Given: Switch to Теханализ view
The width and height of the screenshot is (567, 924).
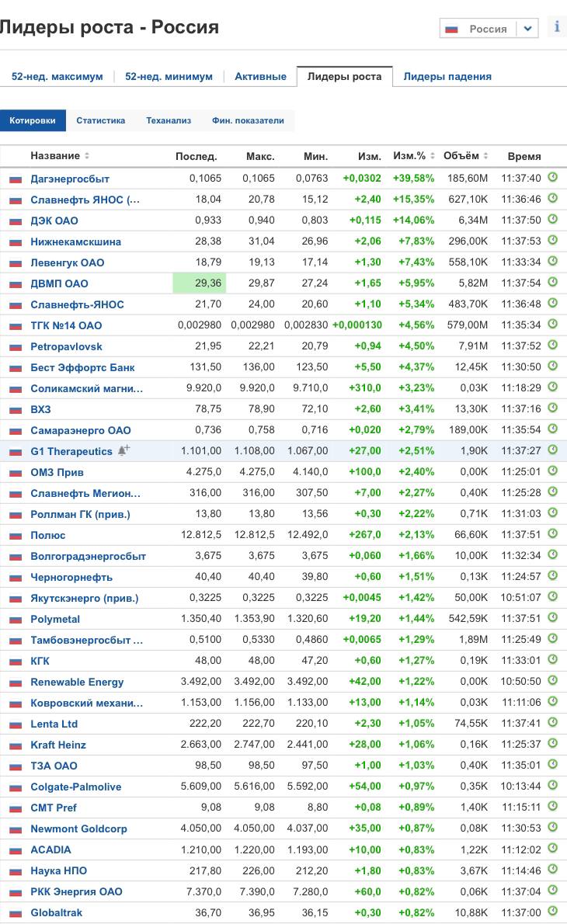Looking at the screenshot, I should click(169, 120).
